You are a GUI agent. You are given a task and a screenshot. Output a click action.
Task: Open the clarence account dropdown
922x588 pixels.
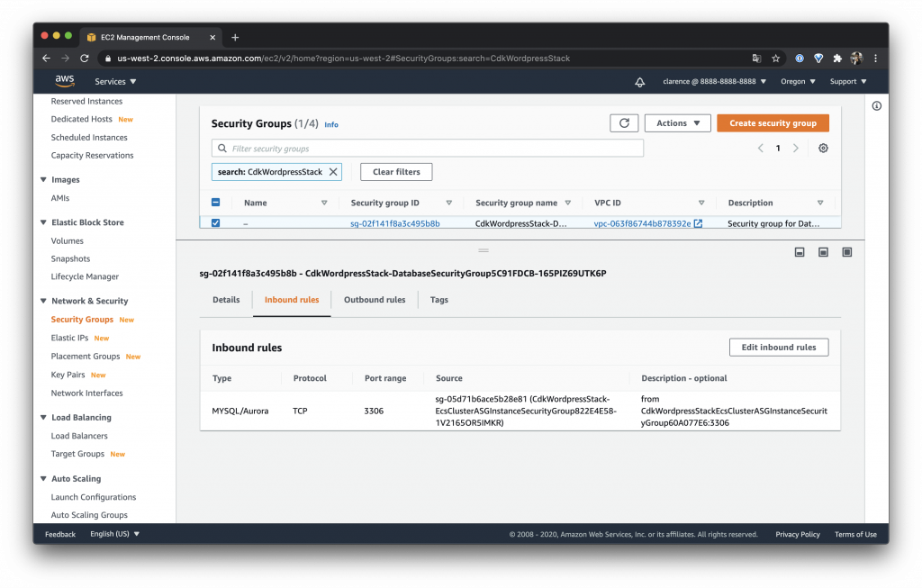[714, 82]
